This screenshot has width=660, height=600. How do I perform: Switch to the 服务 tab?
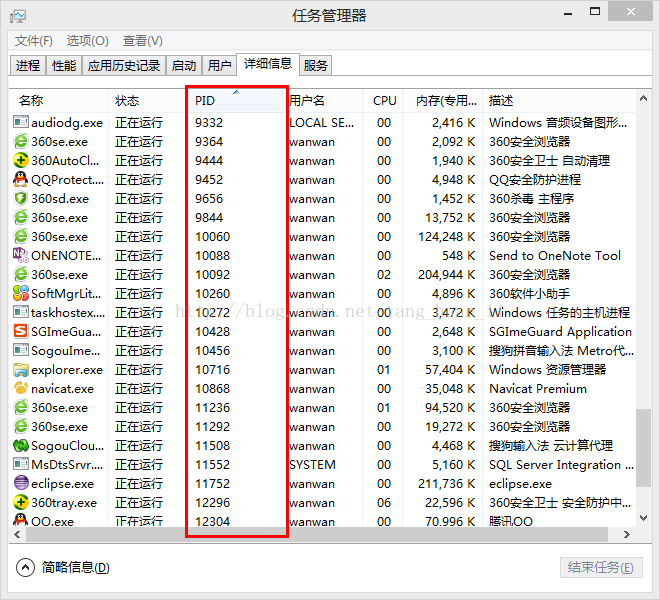(x=316, y=66)
